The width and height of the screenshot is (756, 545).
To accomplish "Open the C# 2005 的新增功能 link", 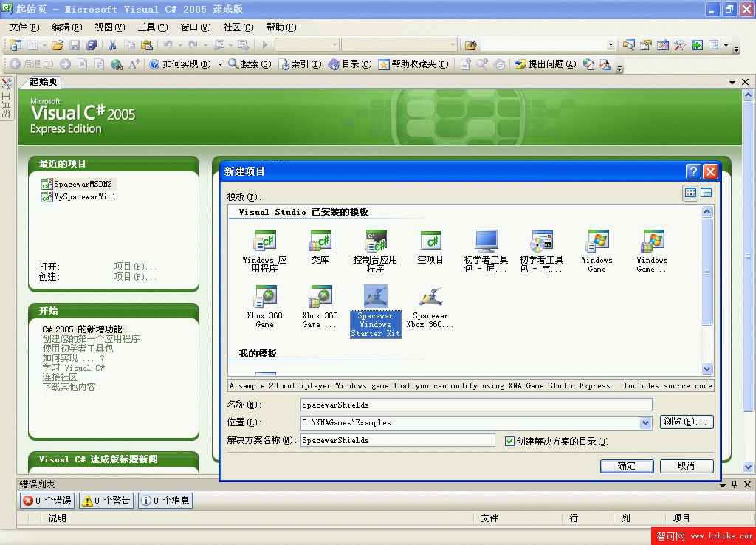I will [x=82, y=329].
